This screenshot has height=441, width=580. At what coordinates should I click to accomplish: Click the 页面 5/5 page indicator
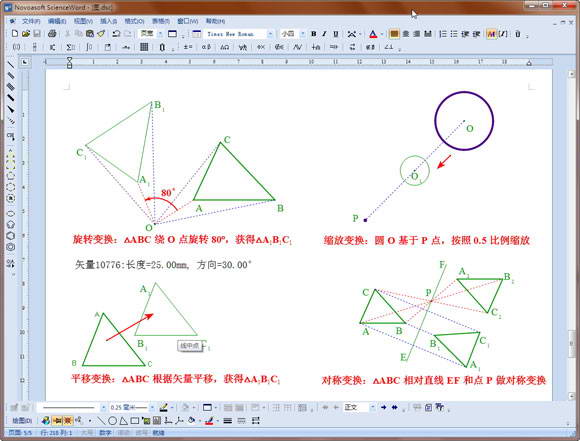point(21,432)
